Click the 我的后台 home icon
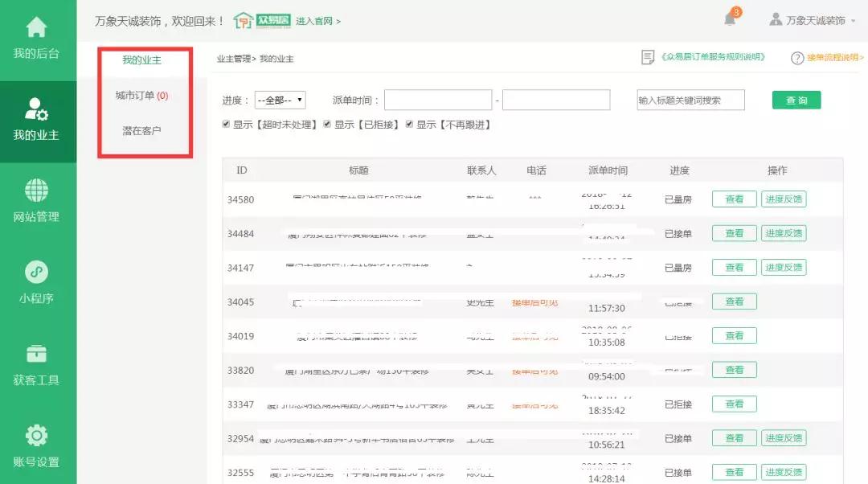 [37, 28]
